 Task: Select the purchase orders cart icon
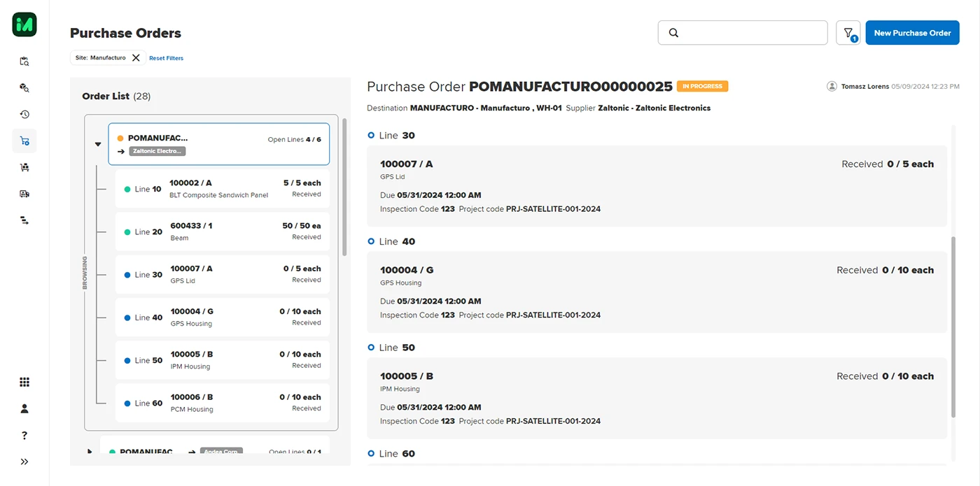[24, 141]
